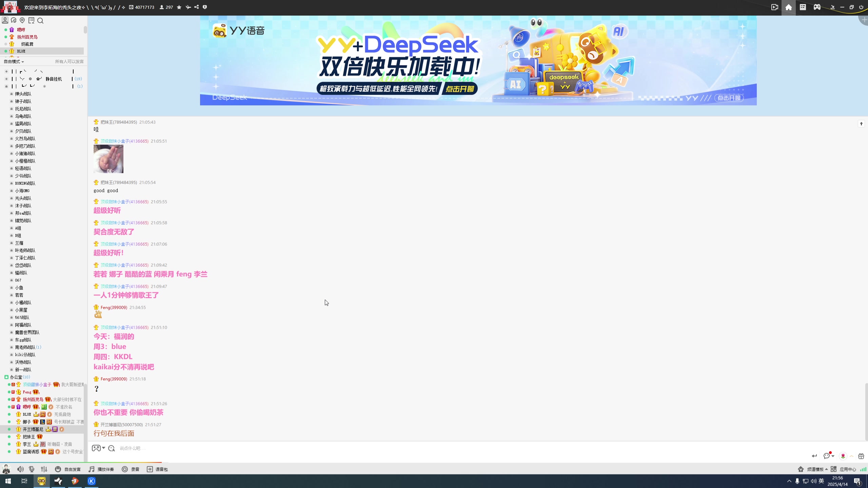The width and height of the screenshot is (868, 488).
Task: Click the 录音 record icon
Action: click(x=125, y=469)
